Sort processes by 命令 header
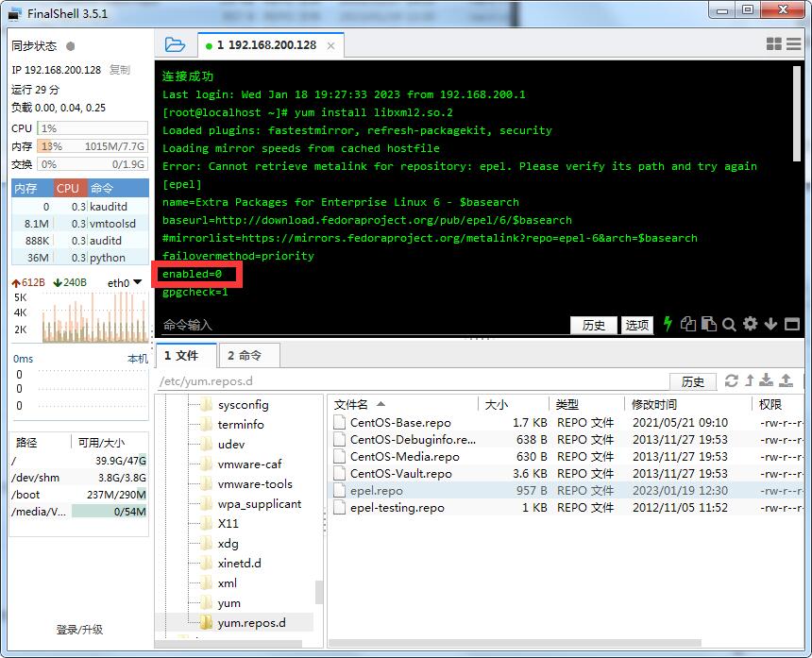The image size is (812, 658). pos(118,188)
